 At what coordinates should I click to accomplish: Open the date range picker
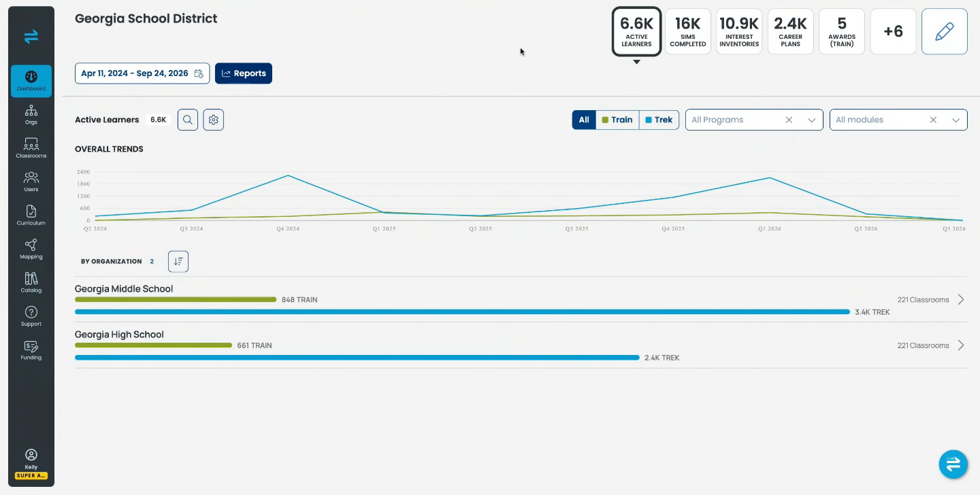point(142,73)
